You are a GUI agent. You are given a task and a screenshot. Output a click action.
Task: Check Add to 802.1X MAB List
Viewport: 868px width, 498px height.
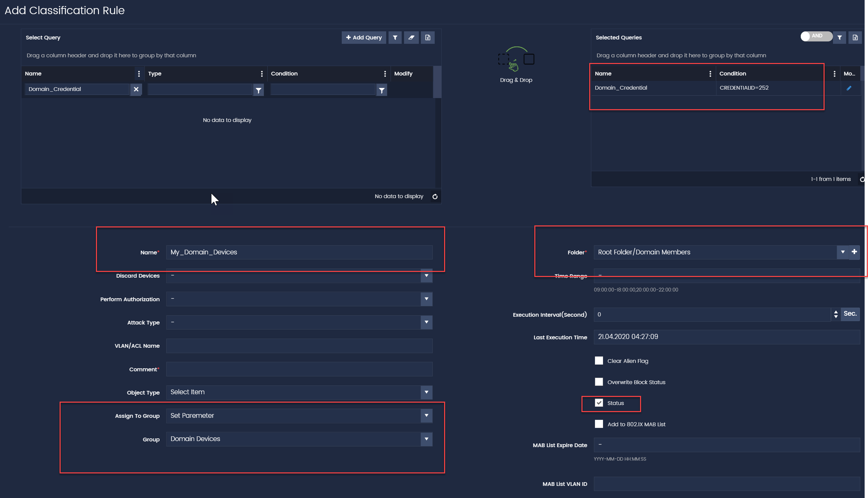pyautogui.click(x=599, y=424)
